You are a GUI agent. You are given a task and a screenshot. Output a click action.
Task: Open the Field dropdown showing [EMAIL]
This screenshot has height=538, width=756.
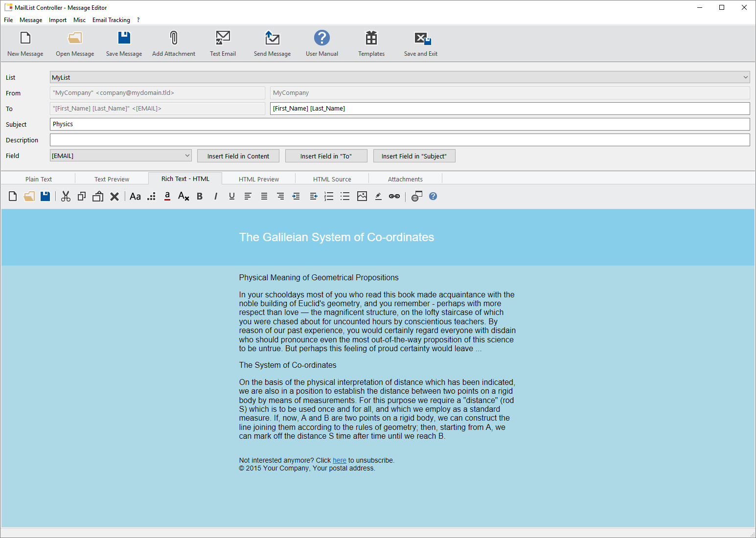187,156
